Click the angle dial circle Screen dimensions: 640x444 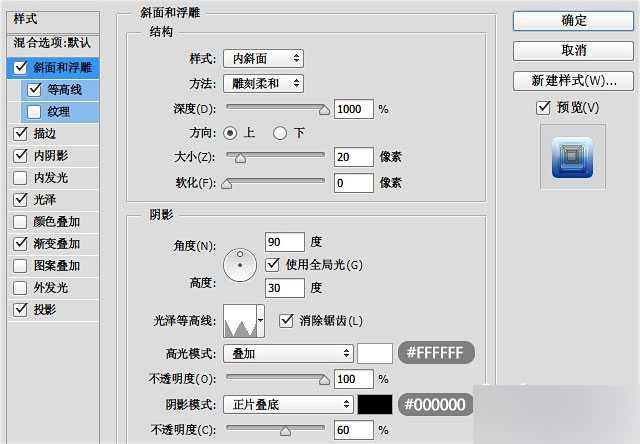point(240,265)
